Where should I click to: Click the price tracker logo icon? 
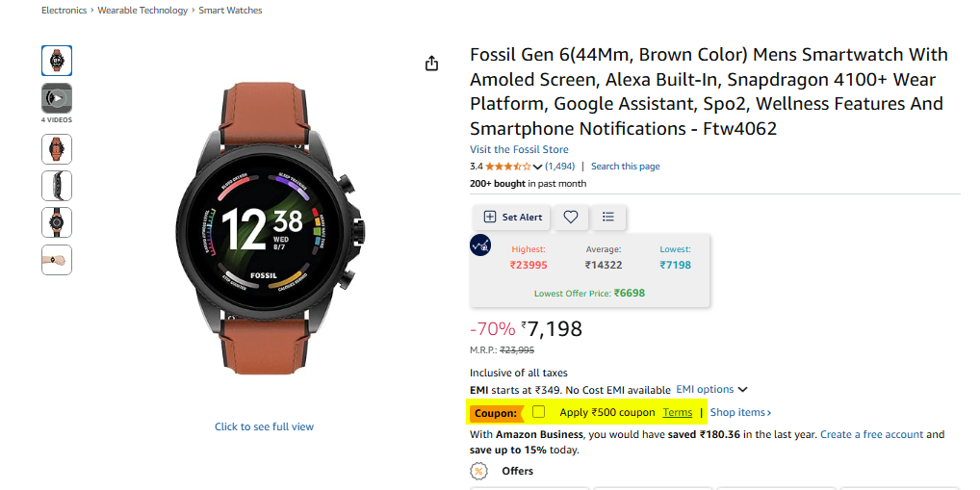[480, 245]
